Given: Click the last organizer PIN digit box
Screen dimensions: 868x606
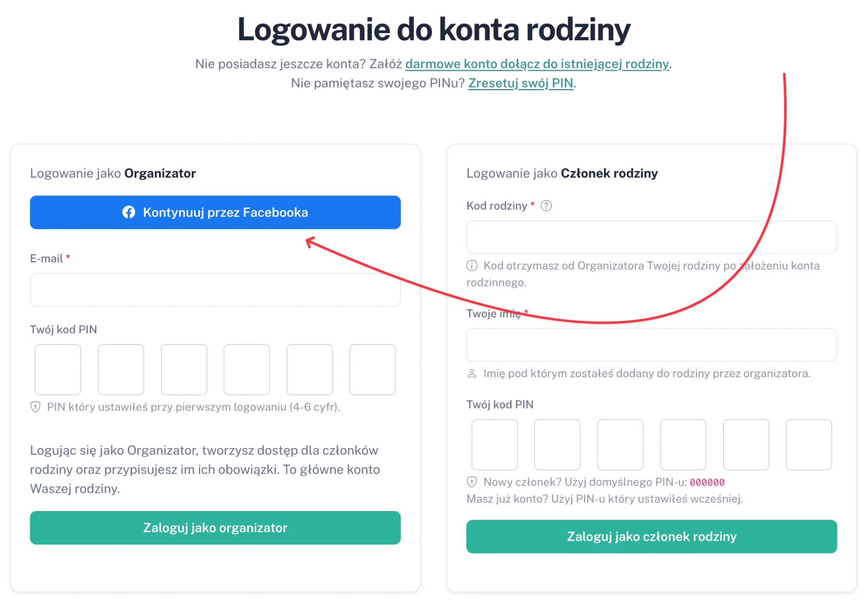Looking at the screenshot, I should [x=372, y=369].
